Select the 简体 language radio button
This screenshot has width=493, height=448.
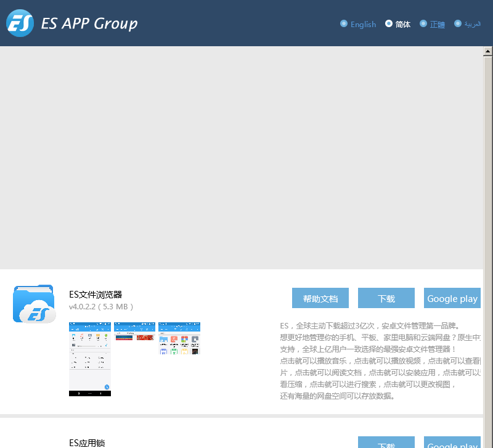click(x=389, y=23)
